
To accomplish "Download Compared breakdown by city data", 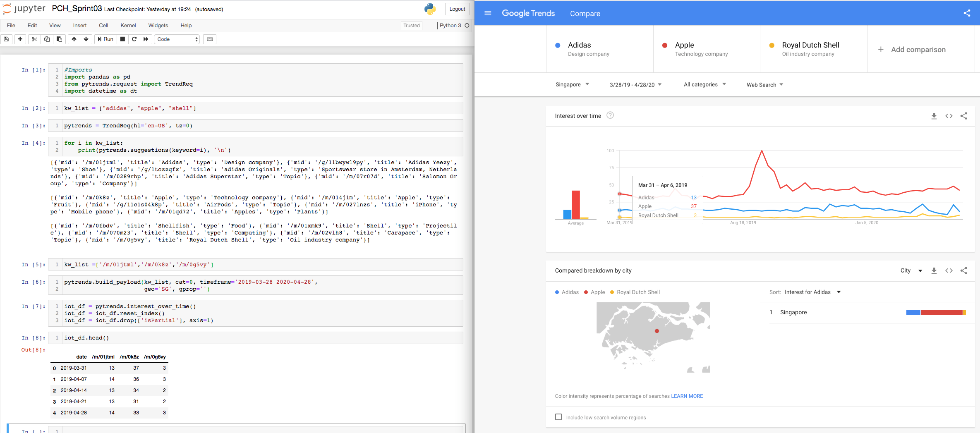I will click(x=934, y=270).
